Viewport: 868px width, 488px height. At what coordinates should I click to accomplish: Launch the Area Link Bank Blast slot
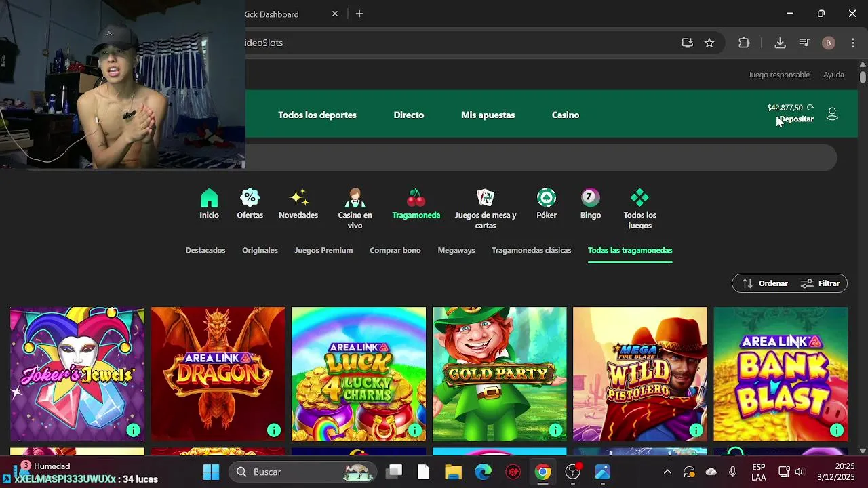click(x=781, y=374)
